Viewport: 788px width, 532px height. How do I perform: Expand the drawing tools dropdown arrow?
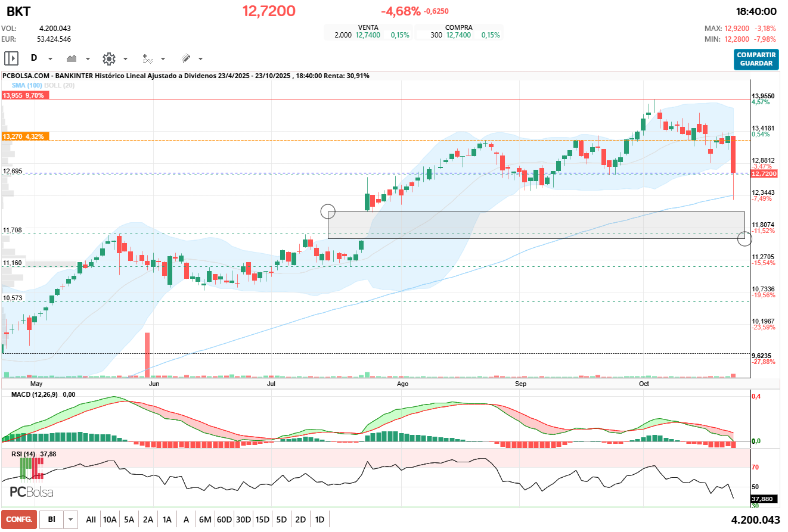(x=200, y=59)
